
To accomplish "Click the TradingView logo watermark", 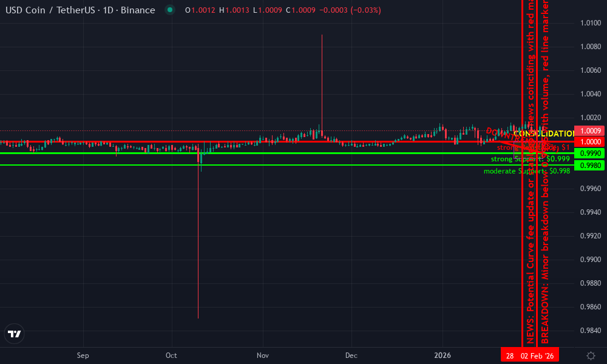I will click(15, 334).
